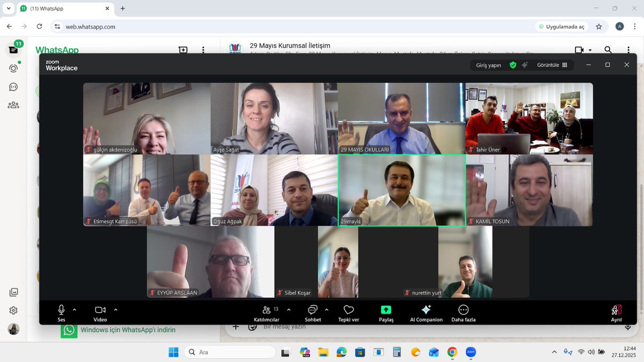Select the Oğuz Ağpak video tile

tap(274, 190)
